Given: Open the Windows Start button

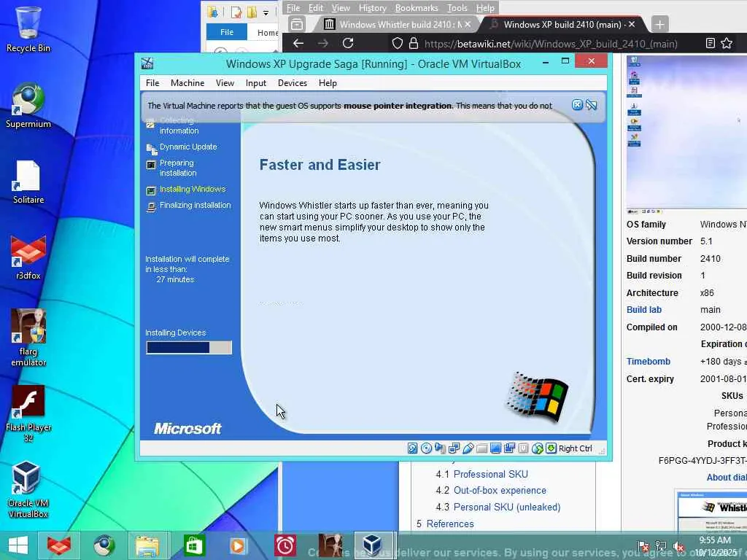Looking at the screenshot, I should pyautogui.click(x=18, y=545).
